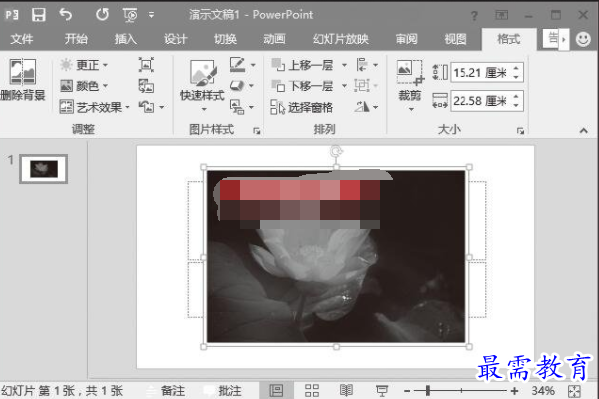
Task: Switch to Slide Sorter view icon
Action: click(x=312, y=391)
